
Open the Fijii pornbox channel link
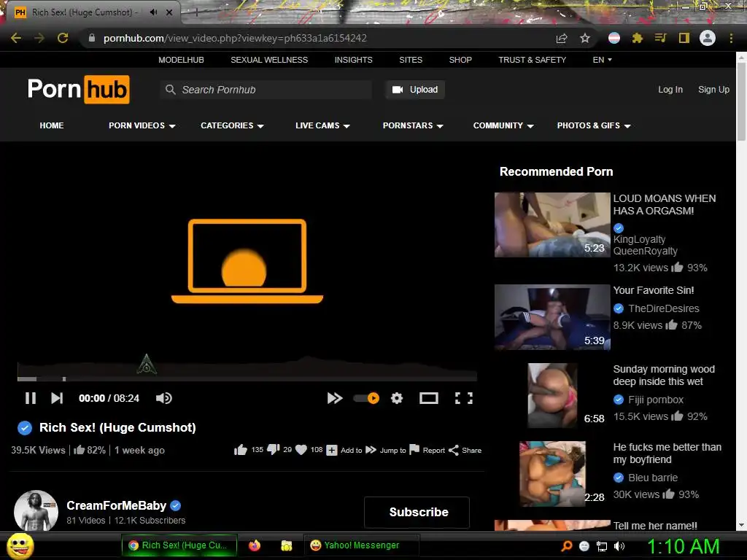point(656,400)
